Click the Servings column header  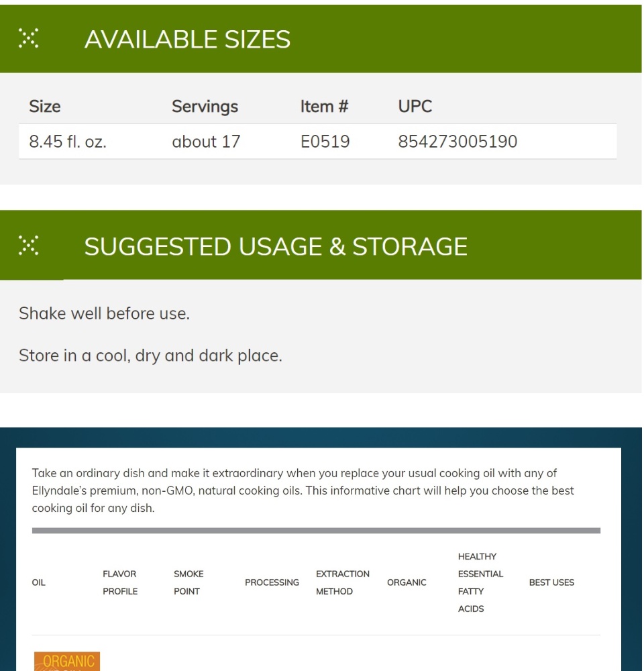pyautogui.click(x=205, y=107)
